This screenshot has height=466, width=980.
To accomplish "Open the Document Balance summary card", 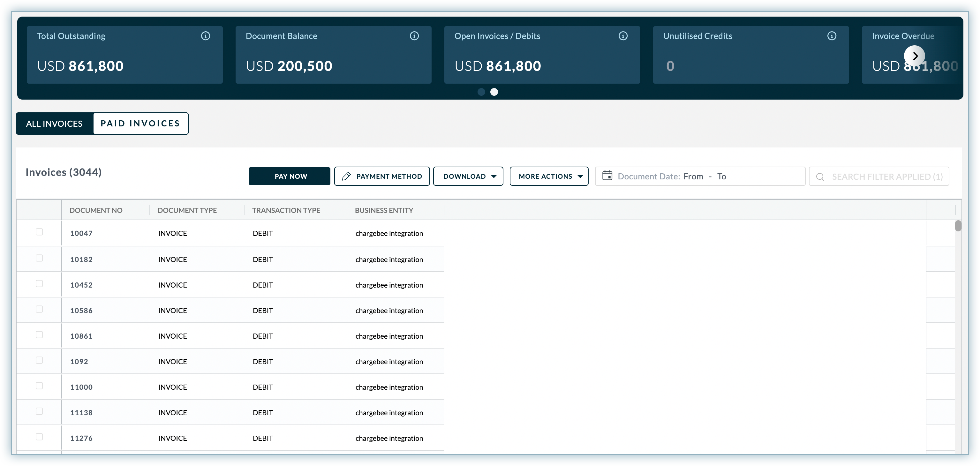I will coord(334,55).
